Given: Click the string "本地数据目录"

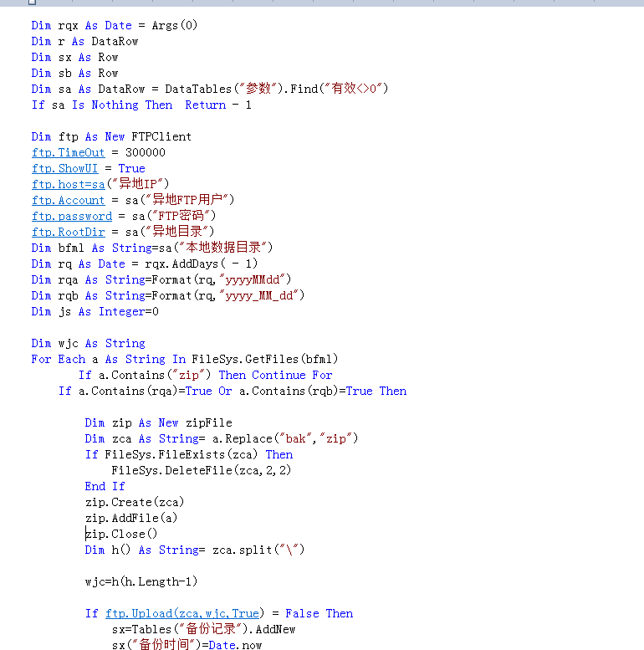Looking at the screenshot, I should [x=223, y=248].
